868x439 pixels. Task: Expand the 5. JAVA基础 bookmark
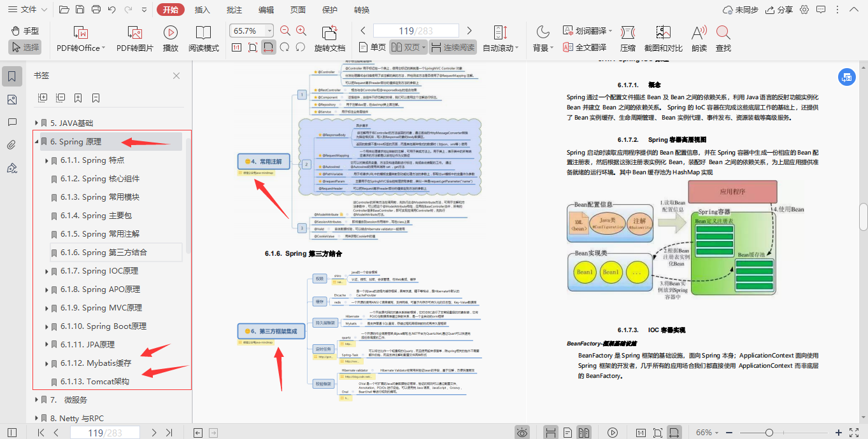coord(37,123)
